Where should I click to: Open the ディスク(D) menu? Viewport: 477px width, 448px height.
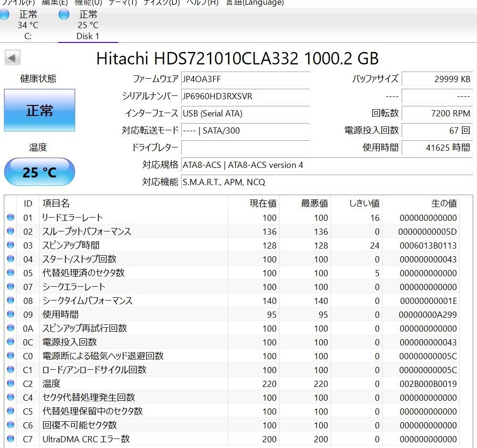(161, 3)
